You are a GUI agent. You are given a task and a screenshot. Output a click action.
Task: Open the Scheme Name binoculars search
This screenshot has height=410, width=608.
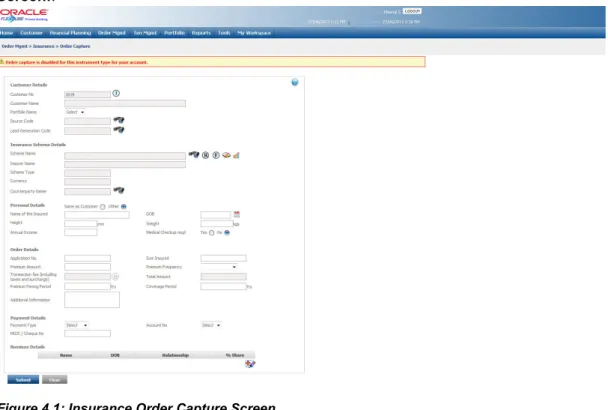194,155
